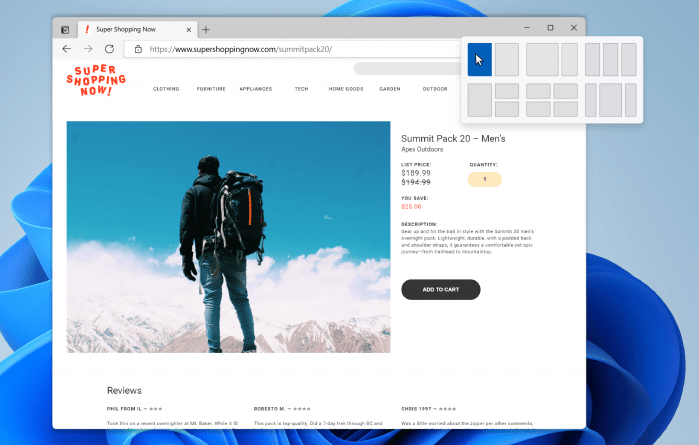
Task: Go back using the browser back arrow
Action: (67, 49)
